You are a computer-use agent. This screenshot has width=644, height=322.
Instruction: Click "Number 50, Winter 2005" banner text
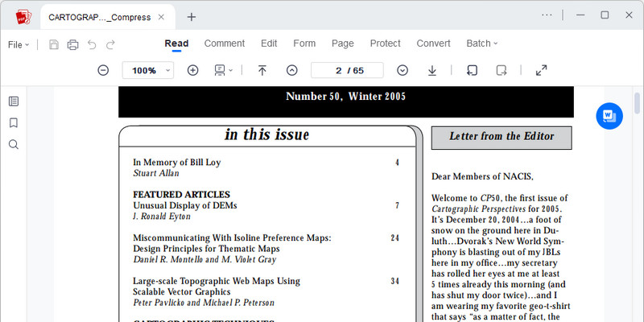346,97
